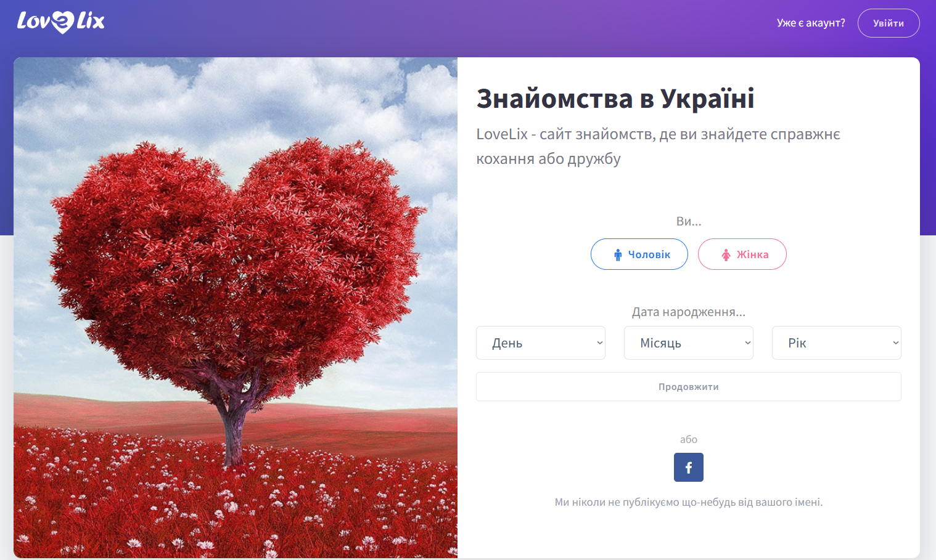Click the pink woman icon in Жінка

(726, 254)
